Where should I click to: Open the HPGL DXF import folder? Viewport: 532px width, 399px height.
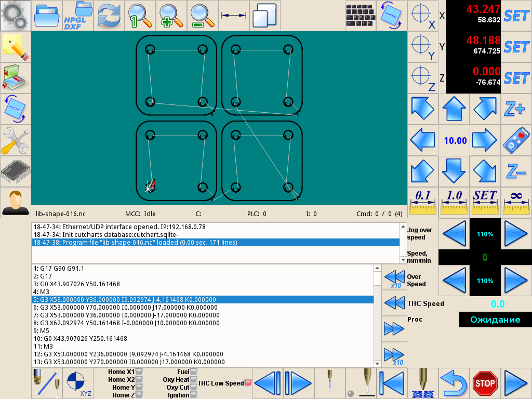pos(78,16)
